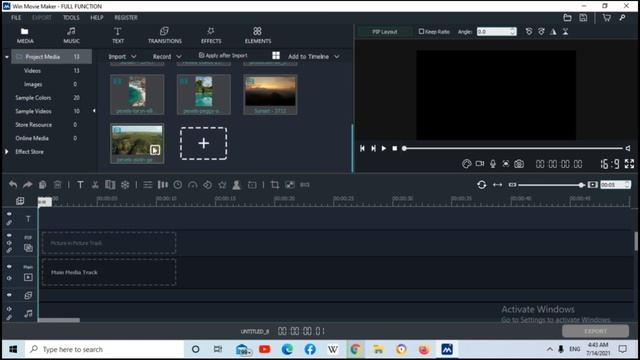Expand the Effect Store tree arrow

click(7, 151)
